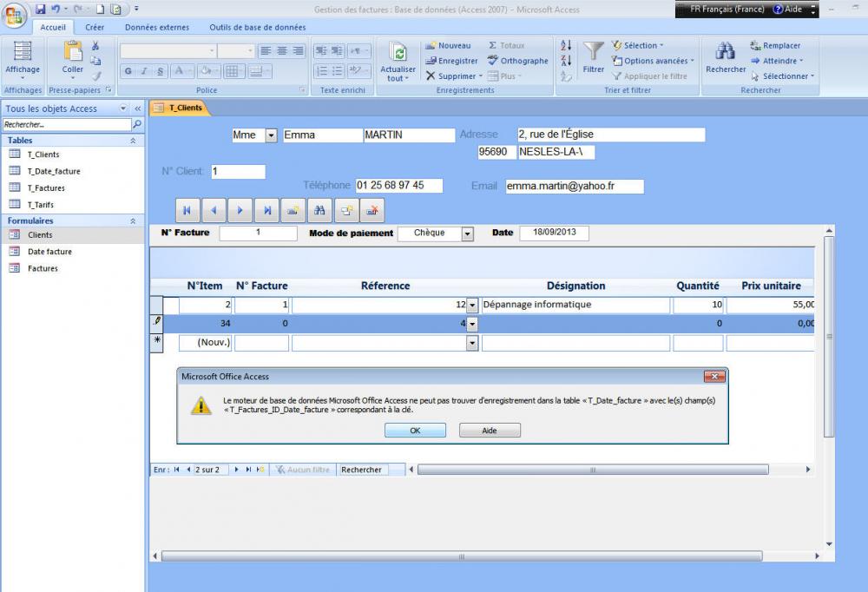The width and height of the screenshot is (868, 592).
Task: Open Réference dropdown in the item 34 row
Action: pos(472,324)
